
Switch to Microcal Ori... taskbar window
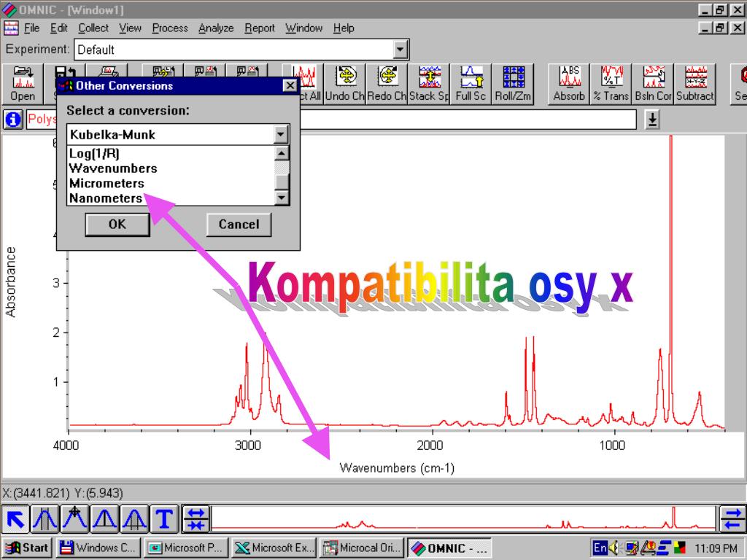[x=362, y=548]
